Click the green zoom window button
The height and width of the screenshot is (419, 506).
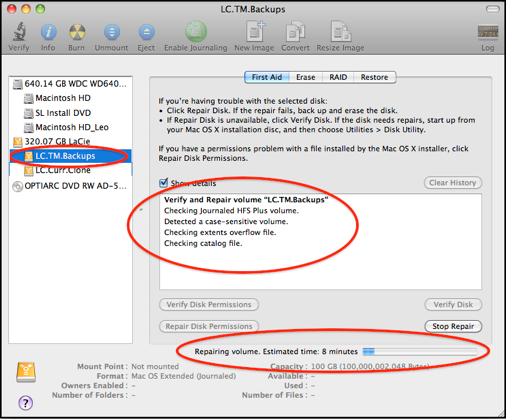[40, 9]
